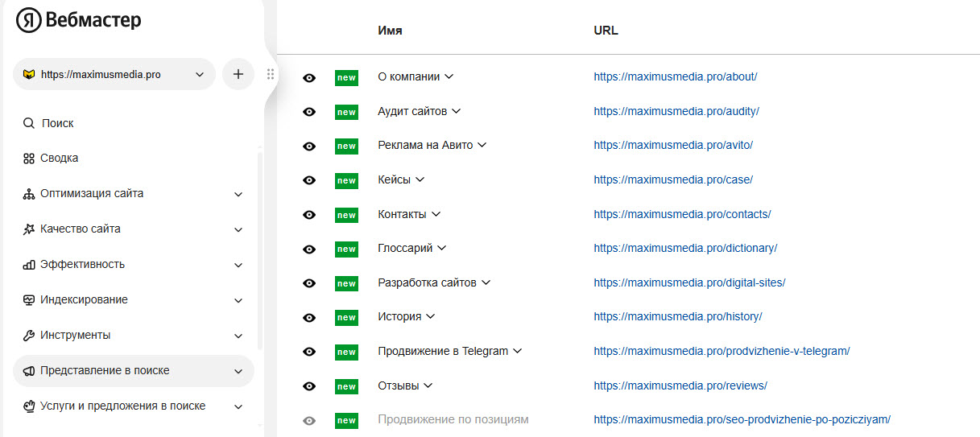
Task: Click the Инструменты wrench icon
Action: [x=29, y=336]
